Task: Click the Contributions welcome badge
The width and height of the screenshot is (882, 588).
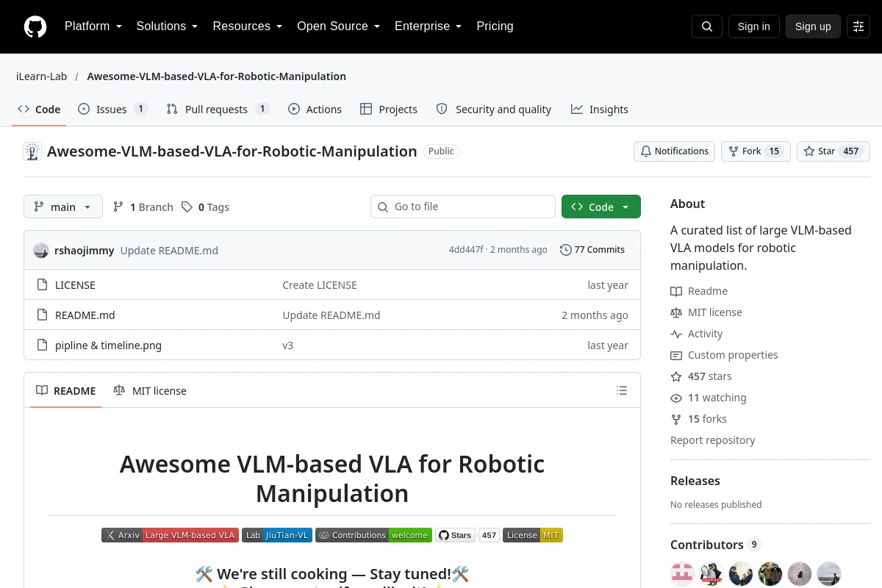Action: tap(373, 535)
